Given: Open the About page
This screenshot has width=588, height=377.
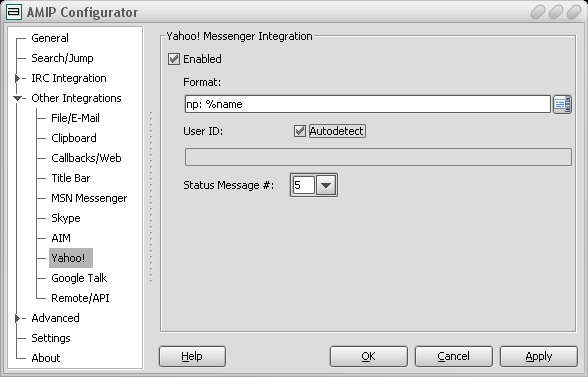Looking at the screenshot, I should pyautogui.click(x=46, y=358).
